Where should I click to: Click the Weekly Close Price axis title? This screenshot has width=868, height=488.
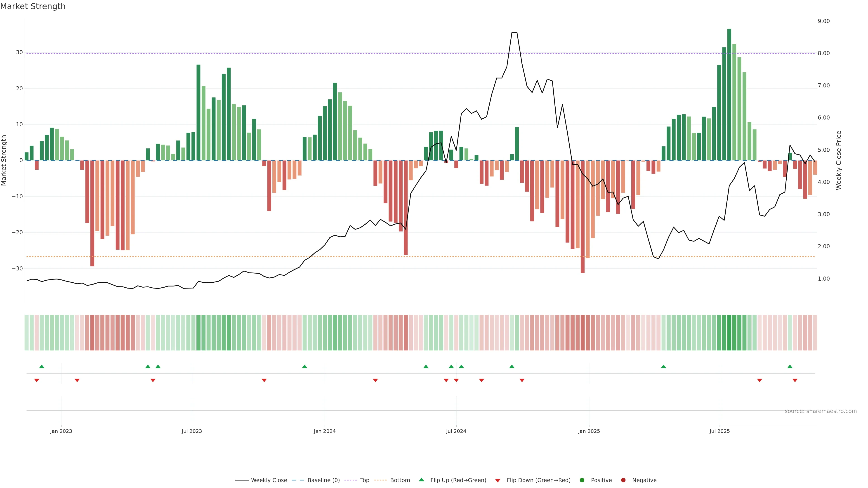[839, 160]
